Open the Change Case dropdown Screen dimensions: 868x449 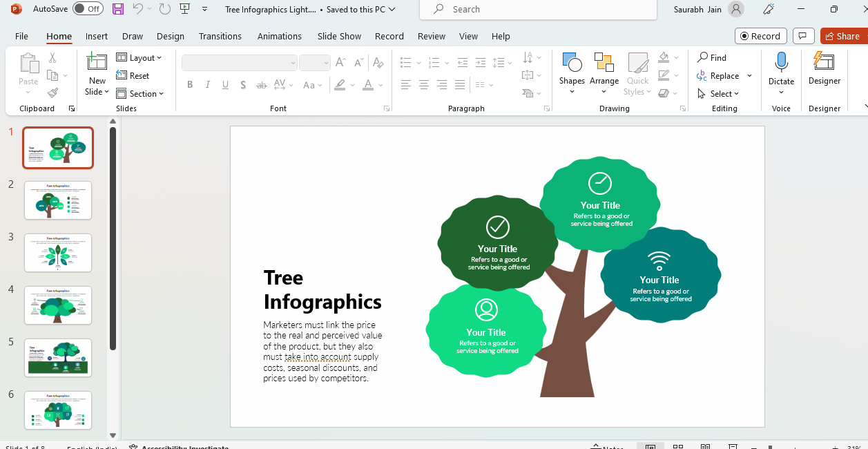(x=313, y=85)
